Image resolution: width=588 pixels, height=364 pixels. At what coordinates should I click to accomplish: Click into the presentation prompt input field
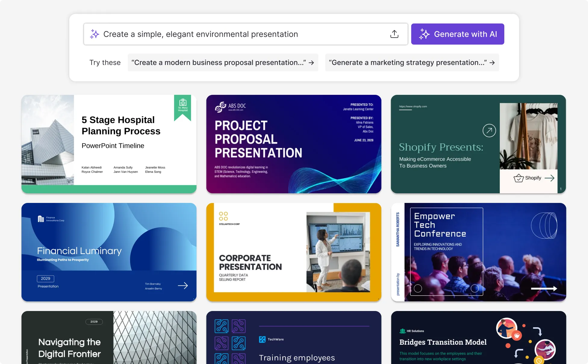pyautogui.click(x=245, y=34)
